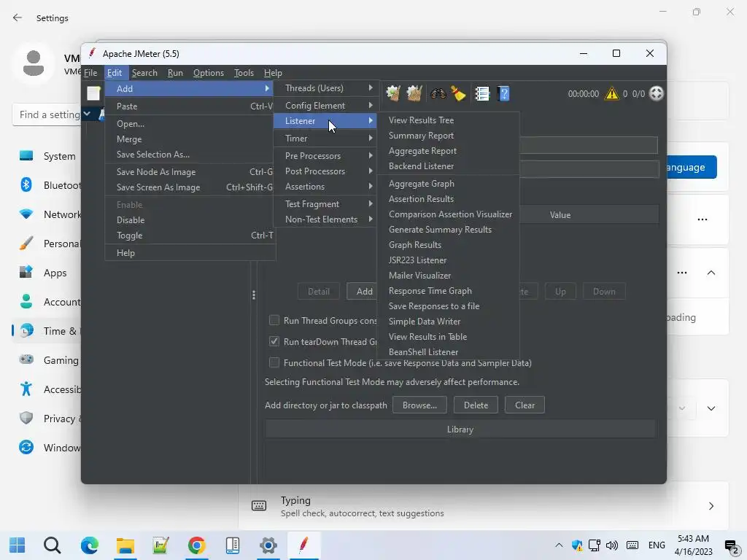Click the Add variable button

[x=363, y=291]
